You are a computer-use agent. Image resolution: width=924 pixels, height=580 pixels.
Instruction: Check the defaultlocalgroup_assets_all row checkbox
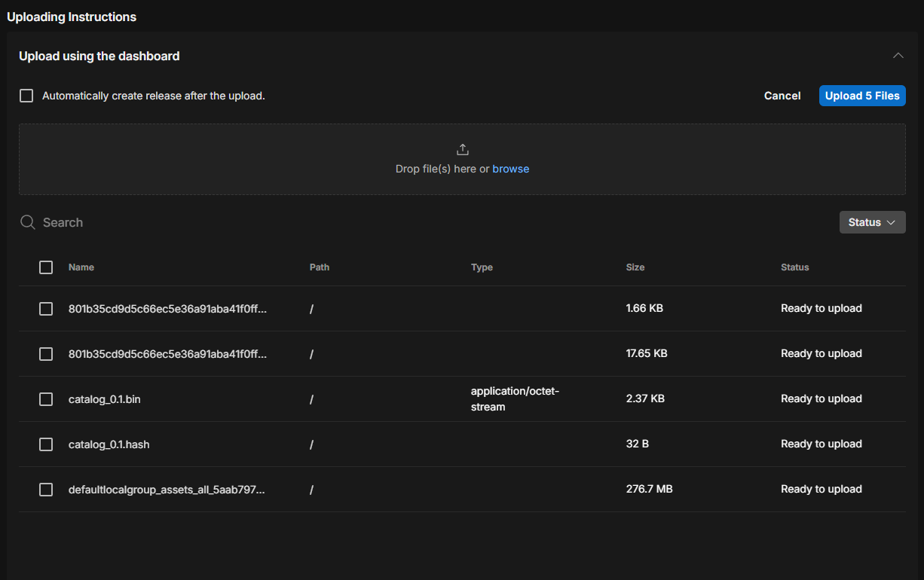(x=46, y=490)
